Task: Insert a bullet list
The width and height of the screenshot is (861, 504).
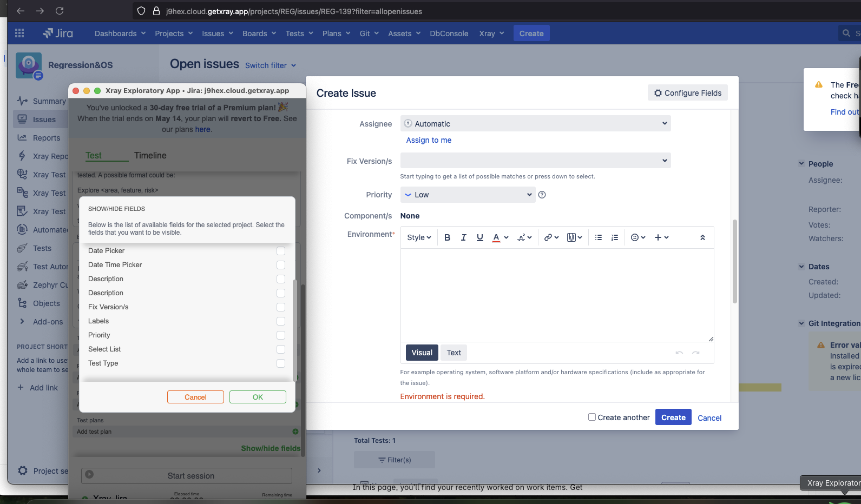Action: pos(599,237)
